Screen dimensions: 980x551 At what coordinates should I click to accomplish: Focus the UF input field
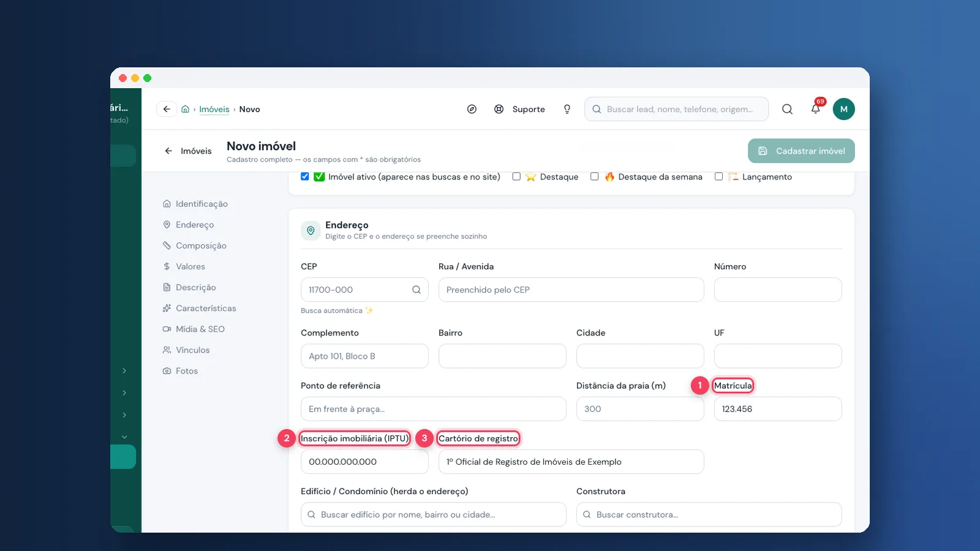[x=778, y=356]
